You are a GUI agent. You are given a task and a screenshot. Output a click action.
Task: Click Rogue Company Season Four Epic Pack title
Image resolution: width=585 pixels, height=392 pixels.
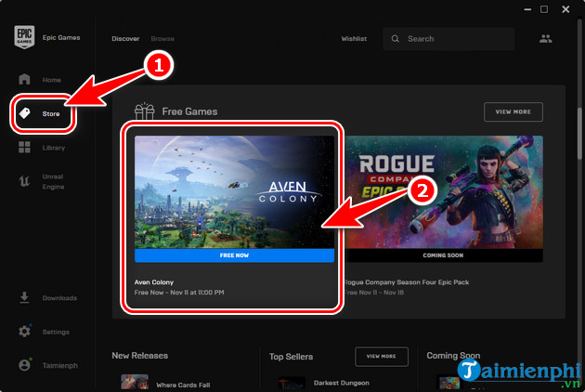tap(407, 282)
